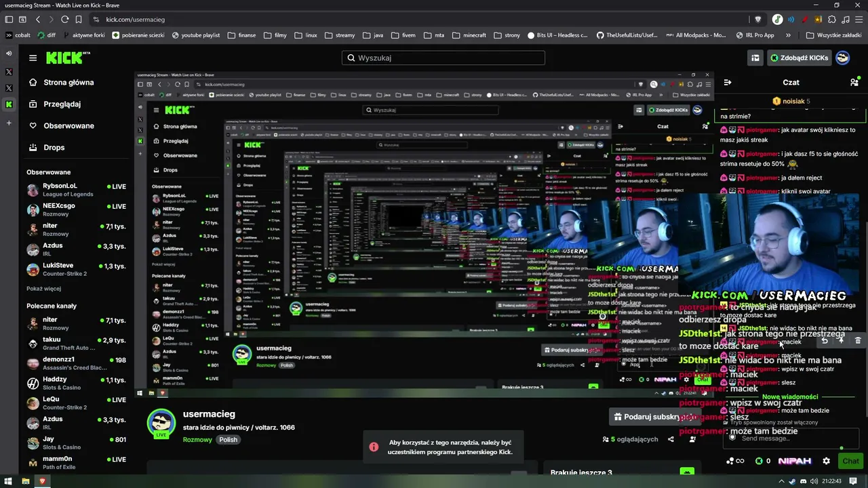Viewport: 868px width, 488px height.
Task: Open the user profile avatar menu
Action: tap(842, 58)
